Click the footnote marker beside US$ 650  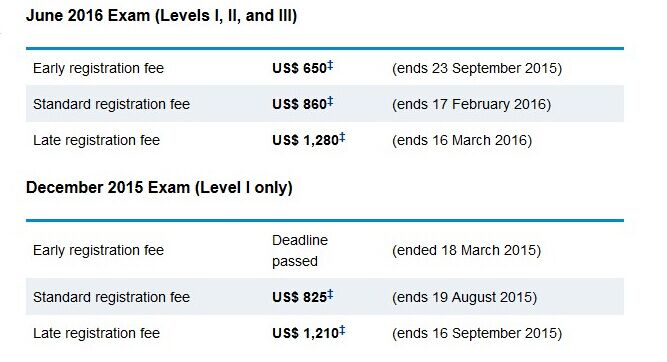(330, 66)
